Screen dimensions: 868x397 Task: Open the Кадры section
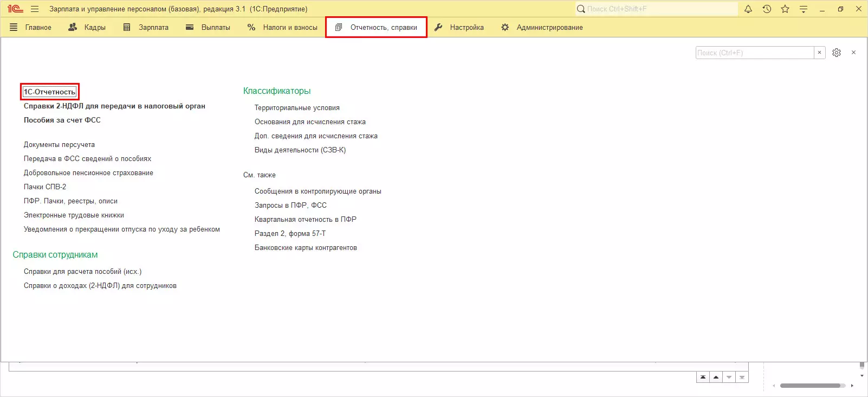87,27
